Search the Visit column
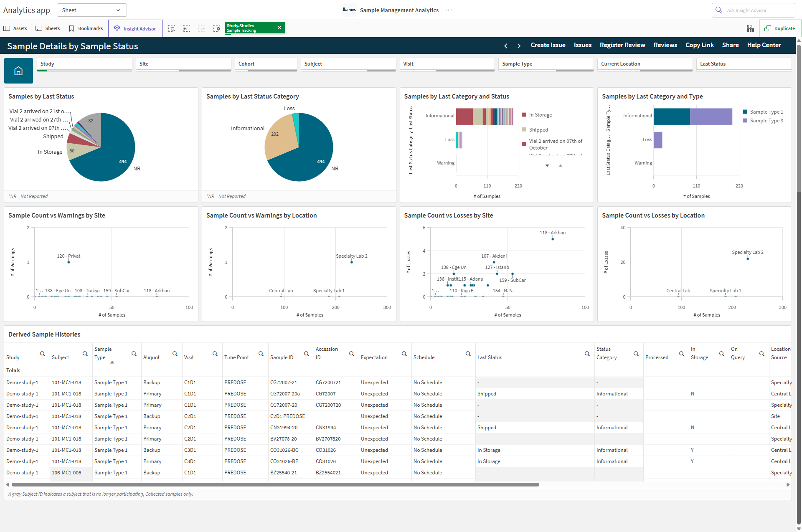Viewport: 802px width, 532px height. click(215, 354)
